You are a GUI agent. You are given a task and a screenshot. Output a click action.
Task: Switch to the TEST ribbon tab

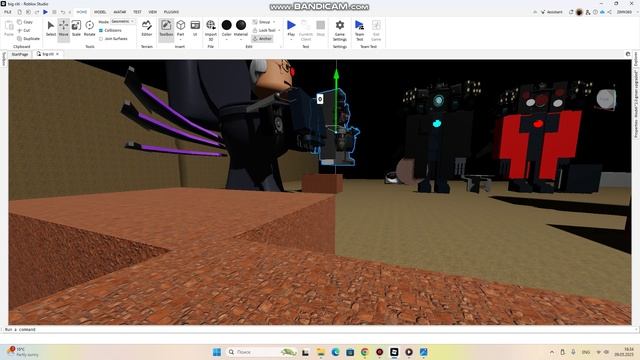tap(137, 12)
